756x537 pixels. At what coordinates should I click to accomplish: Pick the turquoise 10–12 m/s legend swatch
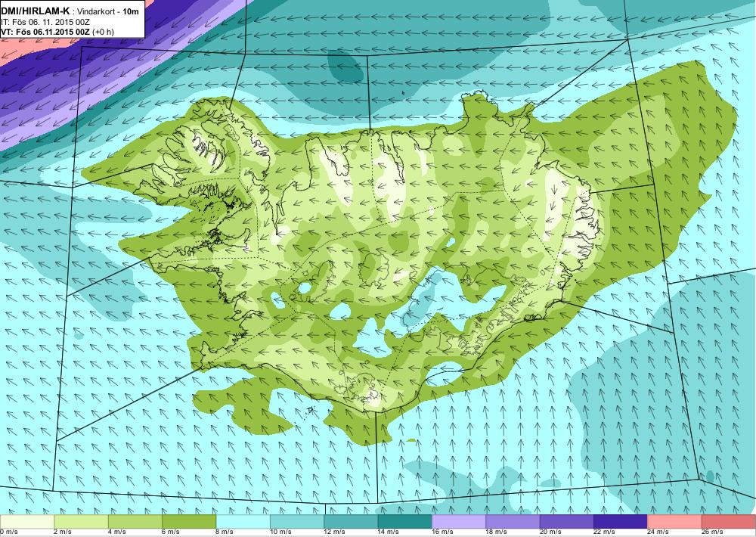(x=297, y=521)
